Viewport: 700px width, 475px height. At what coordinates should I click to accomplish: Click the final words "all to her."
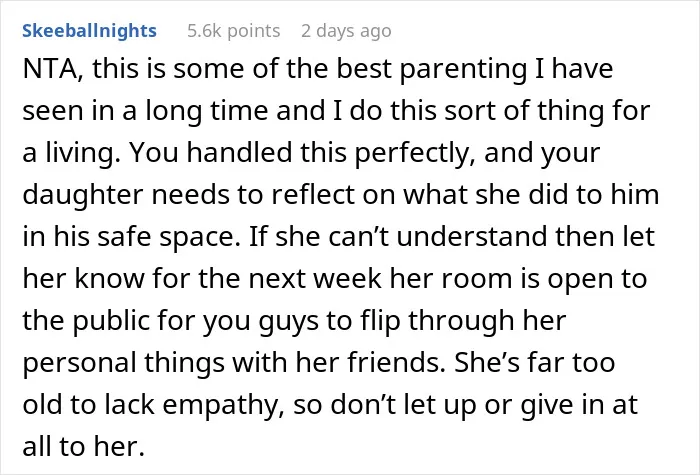tap(83, 446)
